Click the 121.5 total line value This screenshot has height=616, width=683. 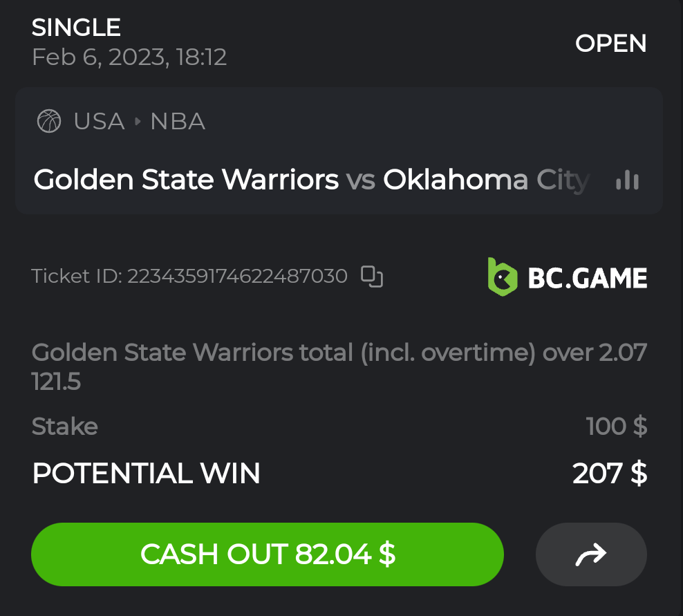[56, 382]
